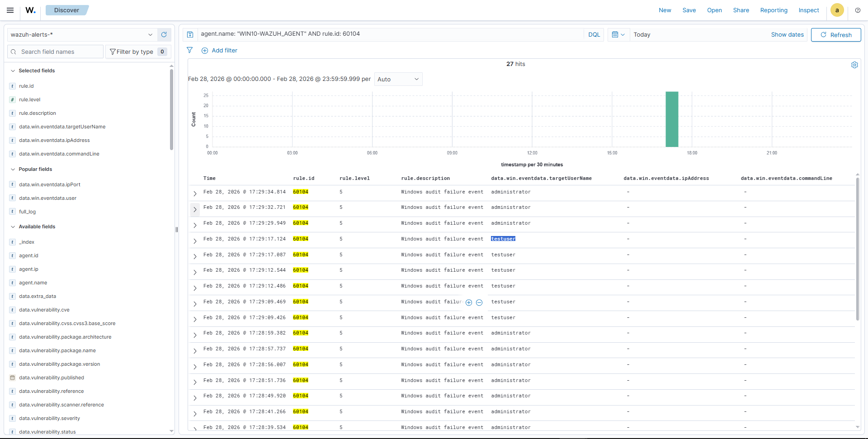Open the help icon in header
The height and width of the screenshot is (439, 868).
click(x=858, y=10)
